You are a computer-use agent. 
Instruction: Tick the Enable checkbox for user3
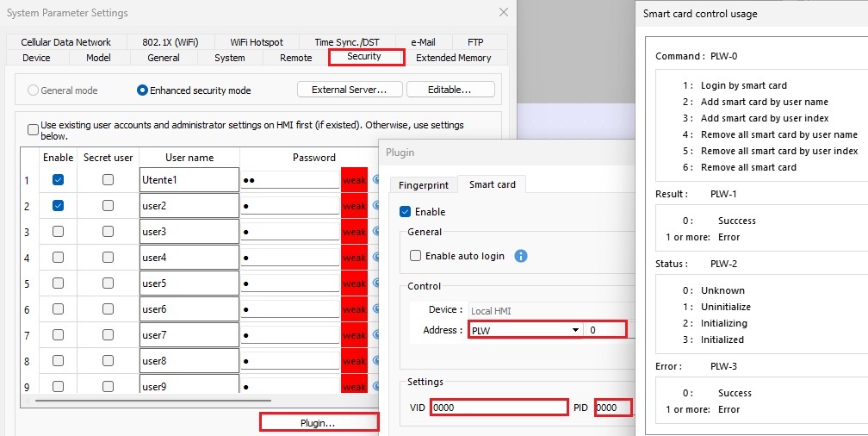tap(58, 232)
